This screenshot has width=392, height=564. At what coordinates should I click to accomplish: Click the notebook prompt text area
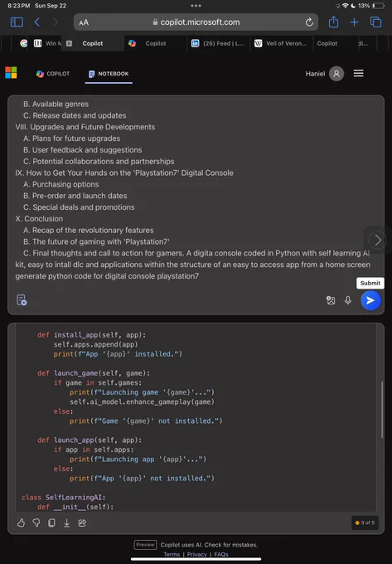pos(196,190)
